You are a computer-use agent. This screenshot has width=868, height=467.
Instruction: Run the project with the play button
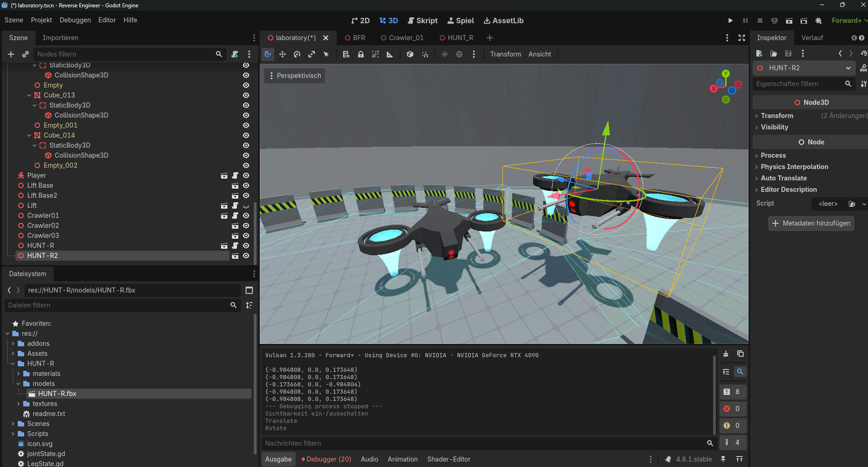[730, 21]
